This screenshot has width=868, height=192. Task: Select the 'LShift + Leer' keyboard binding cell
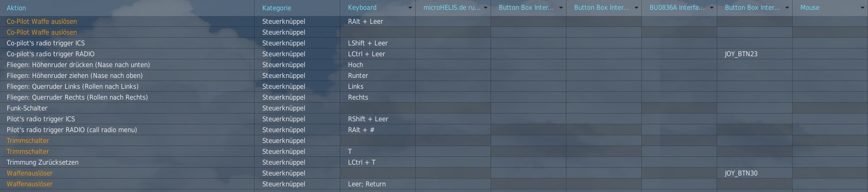point(377,43)
